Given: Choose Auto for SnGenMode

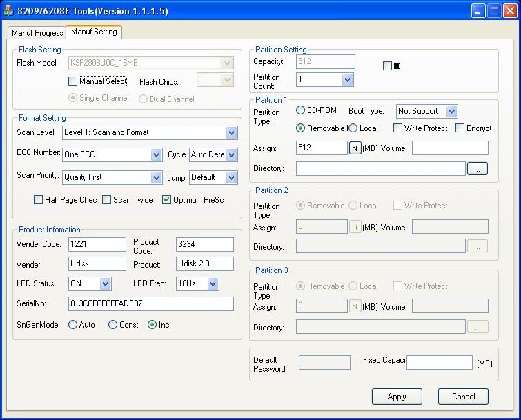Looking at the screenshot, I should pos(72,325).
